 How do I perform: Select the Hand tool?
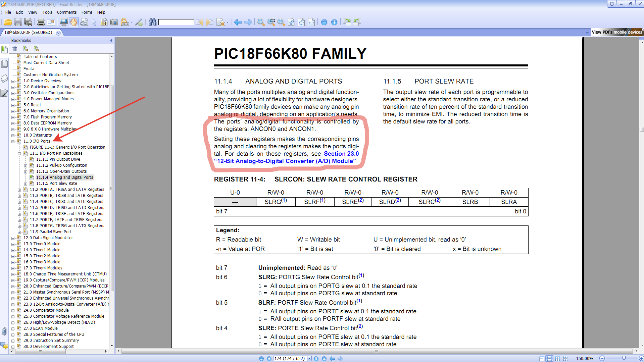click(x=74, y=22)
